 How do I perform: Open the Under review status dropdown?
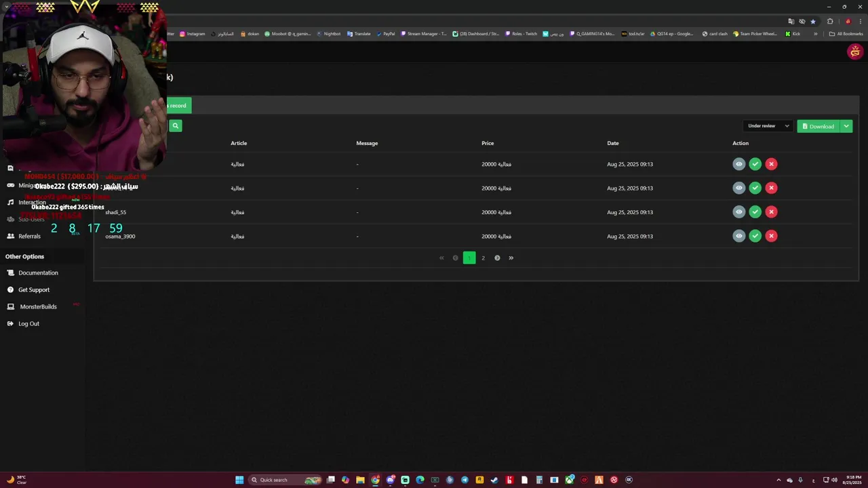coord(768,126)
